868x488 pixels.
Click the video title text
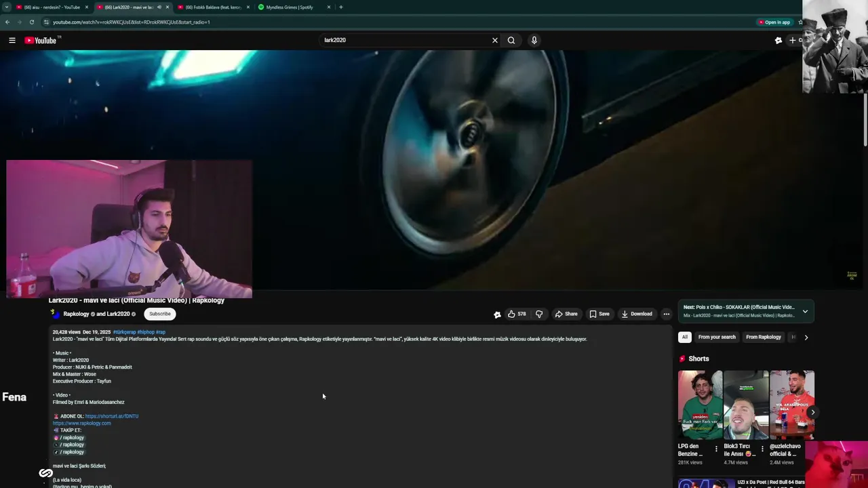[136, 300]
